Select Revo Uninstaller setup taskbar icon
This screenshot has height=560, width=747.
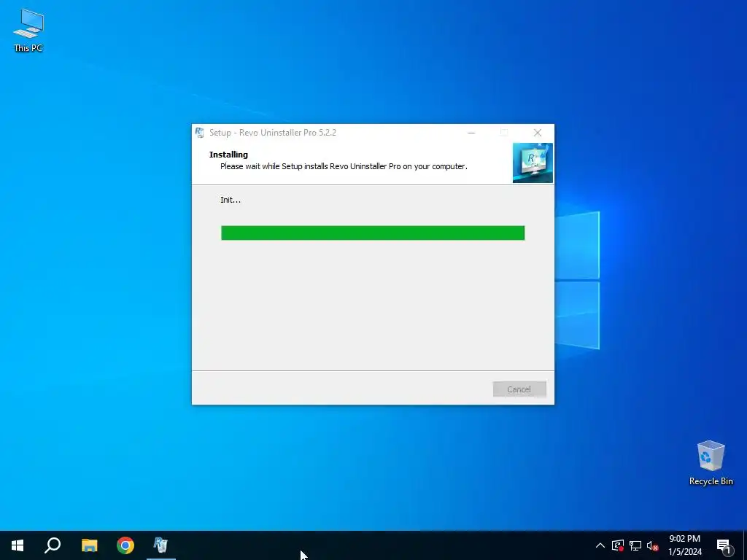(161, 545)
